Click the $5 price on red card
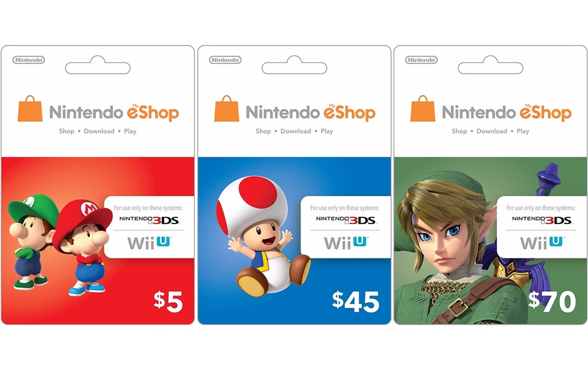 click(168, 302)
